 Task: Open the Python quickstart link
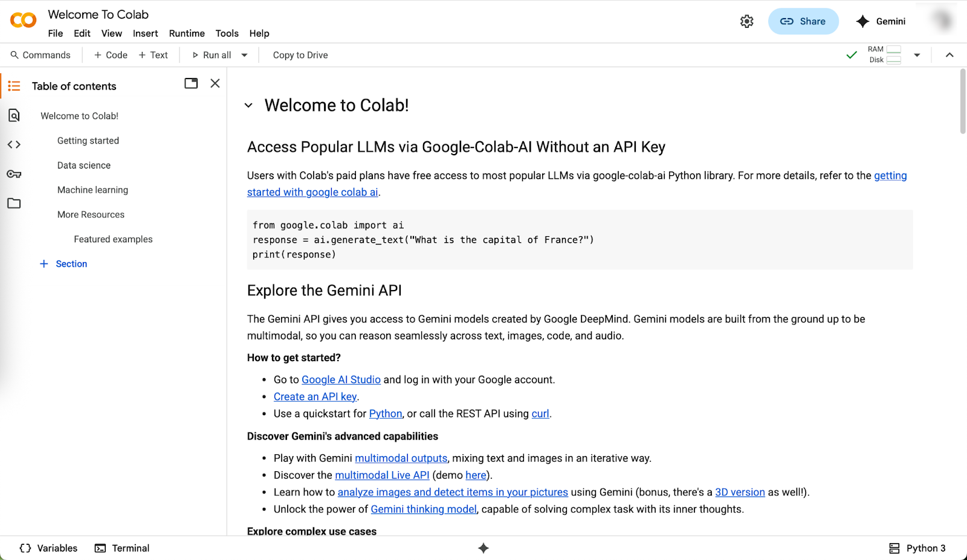(x=386, y=414)
